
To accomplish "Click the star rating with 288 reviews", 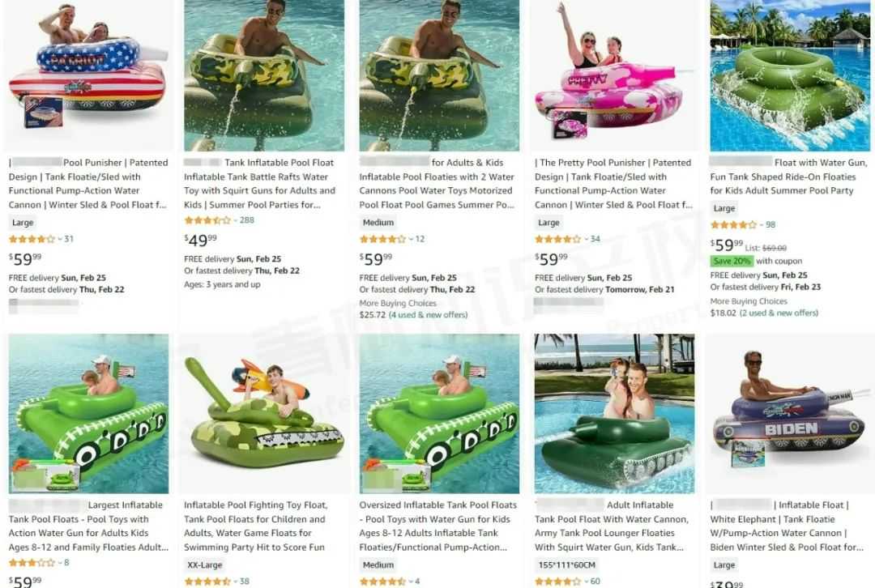I will [x=207, y=220].
